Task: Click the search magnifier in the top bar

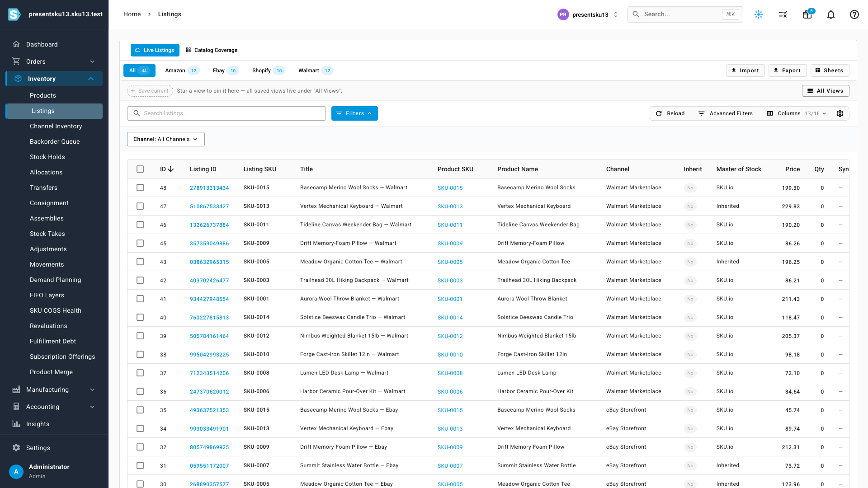Action: point(636,14)
